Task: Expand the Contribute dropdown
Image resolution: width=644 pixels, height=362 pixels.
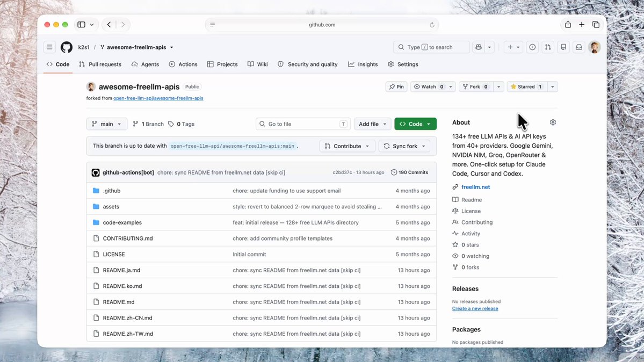Action: tap(347, 146)
